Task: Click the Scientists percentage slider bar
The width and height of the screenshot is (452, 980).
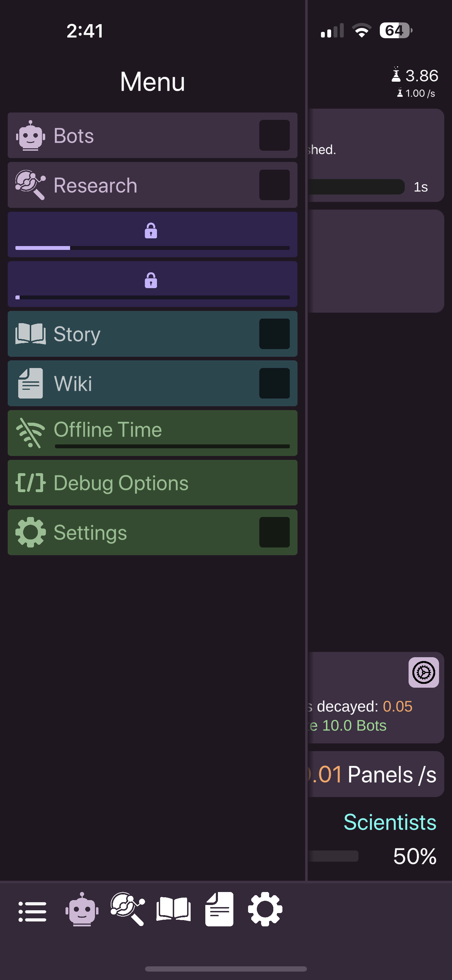Action: click(333, 856)
